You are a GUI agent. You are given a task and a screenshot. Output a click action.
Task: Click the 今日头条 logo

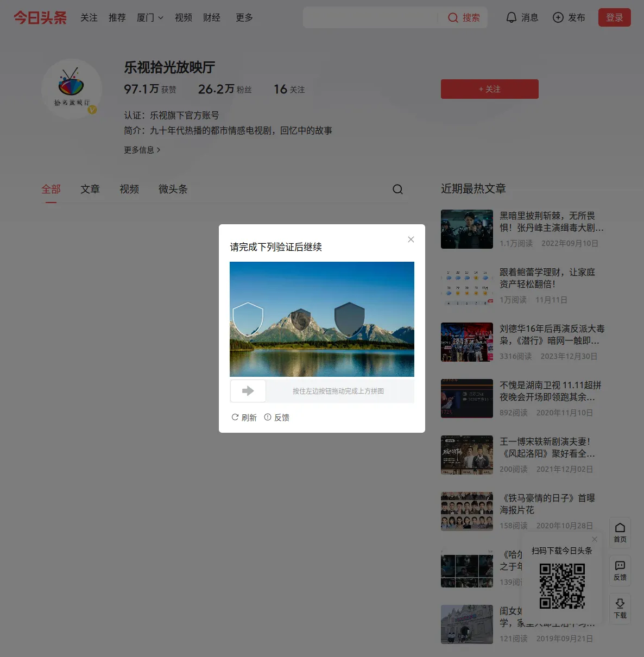click(x=40, y=17)
